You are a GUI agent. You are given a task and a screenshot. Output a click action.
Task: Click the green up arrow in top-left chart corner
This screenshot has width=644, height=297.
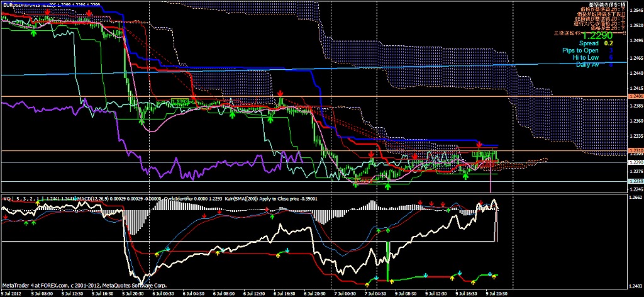pos(34,32)
